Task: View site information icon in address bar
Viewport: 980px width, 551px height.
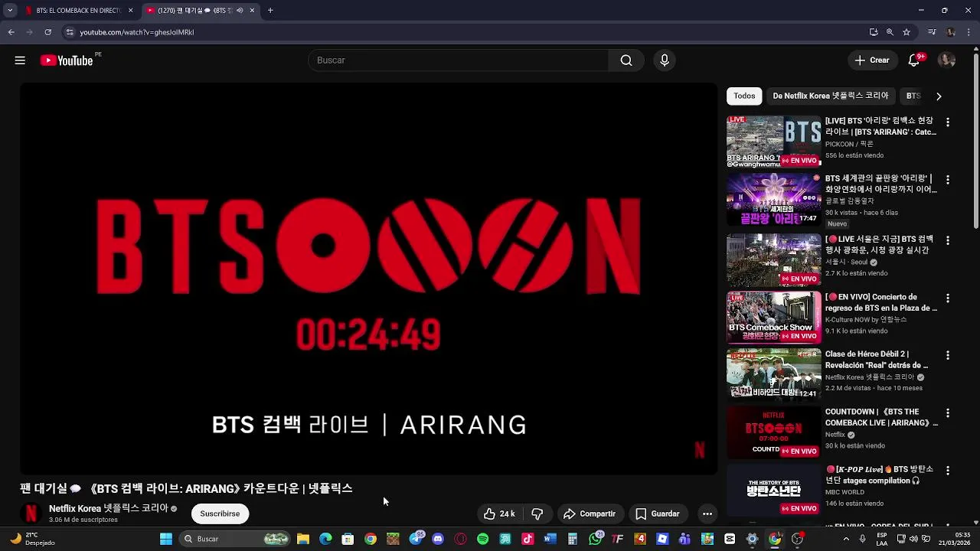Action: coord(70,32)
